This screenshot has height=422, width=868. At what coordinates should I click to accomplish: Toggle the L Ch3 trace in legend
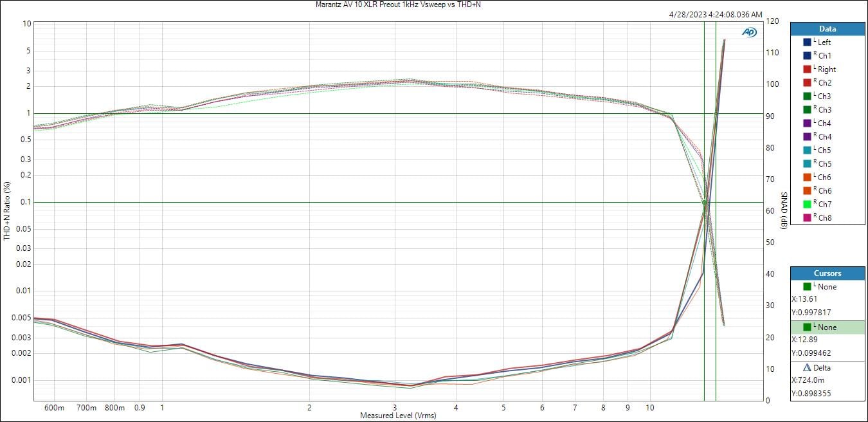824,96
